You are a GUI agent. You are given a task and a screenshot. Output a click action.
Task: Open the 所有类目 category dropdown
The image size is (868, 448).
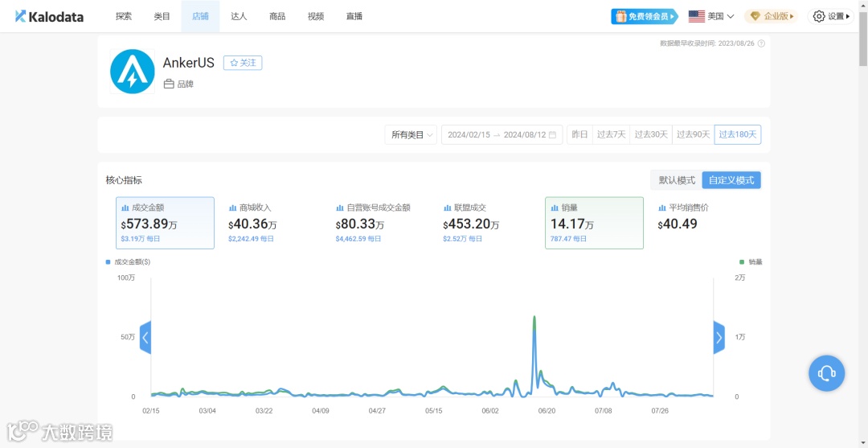click(411, 134)
